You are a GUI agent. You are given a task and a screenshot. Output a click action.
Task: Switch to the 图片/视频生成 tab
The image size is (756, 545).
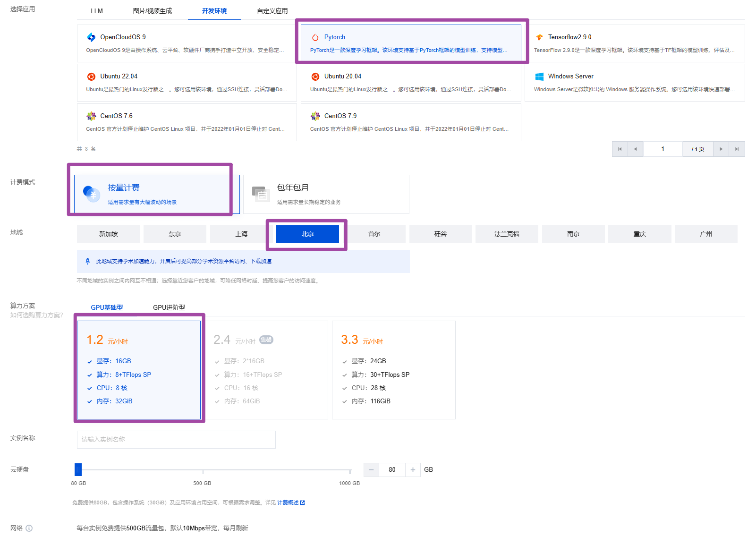point(153,11)
